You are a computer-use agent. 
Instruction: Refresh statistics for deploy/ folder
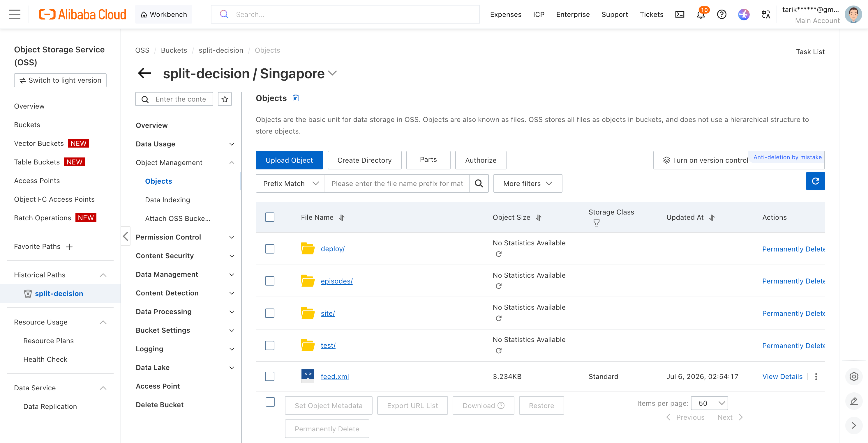pos(498,254)
